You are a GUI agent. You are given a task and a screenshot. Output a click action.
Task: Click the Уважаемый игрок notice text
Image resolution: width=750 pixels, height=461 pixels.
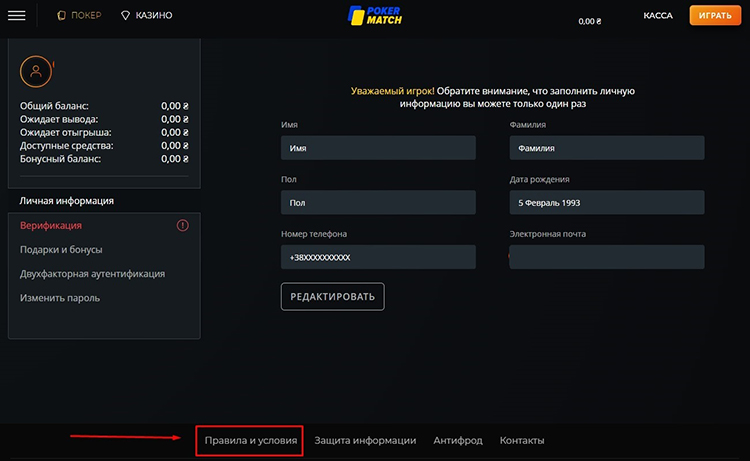pos(493,97)
